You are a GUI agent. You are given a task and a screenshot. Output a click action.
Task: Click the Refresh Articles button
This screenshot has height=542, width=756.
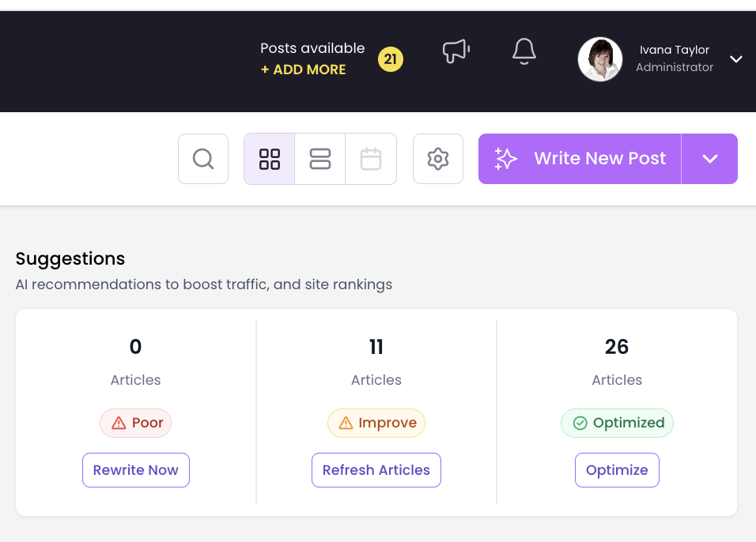[x=376, y=470]
